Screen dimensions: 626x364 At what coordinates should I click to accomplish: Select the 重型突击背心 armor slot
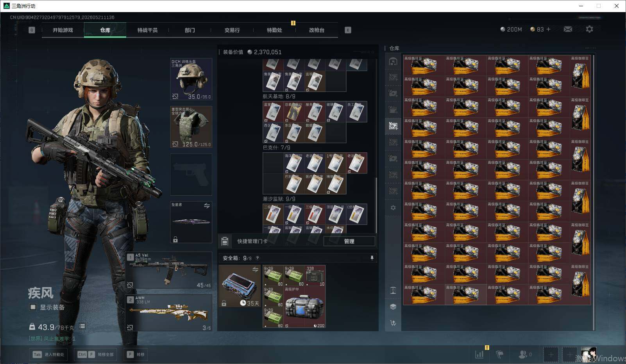[x=191, y=127]
